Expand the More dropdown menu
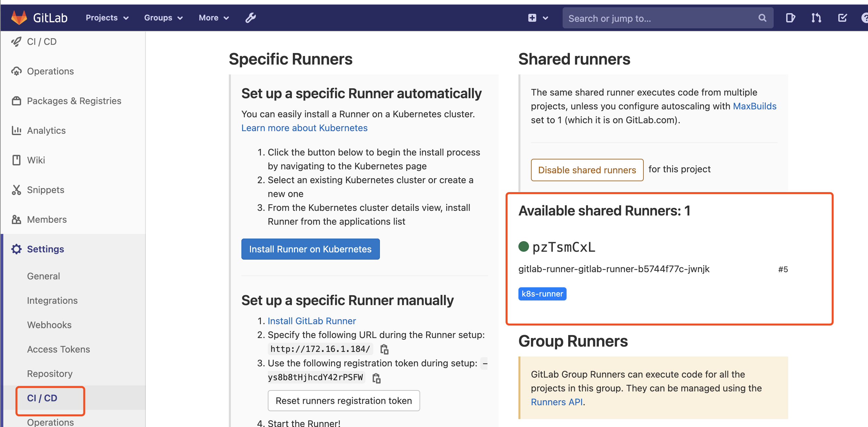868x427 pixels. (x=214, y=17)
